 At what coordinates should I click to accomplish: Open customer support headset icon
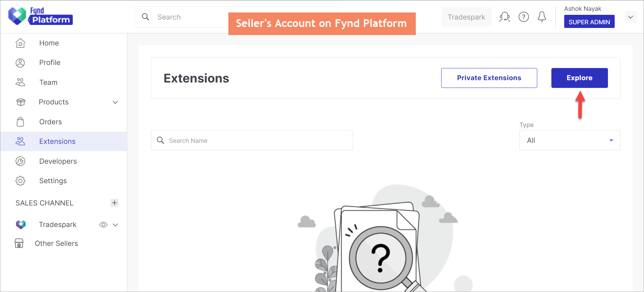pos(504,17)
